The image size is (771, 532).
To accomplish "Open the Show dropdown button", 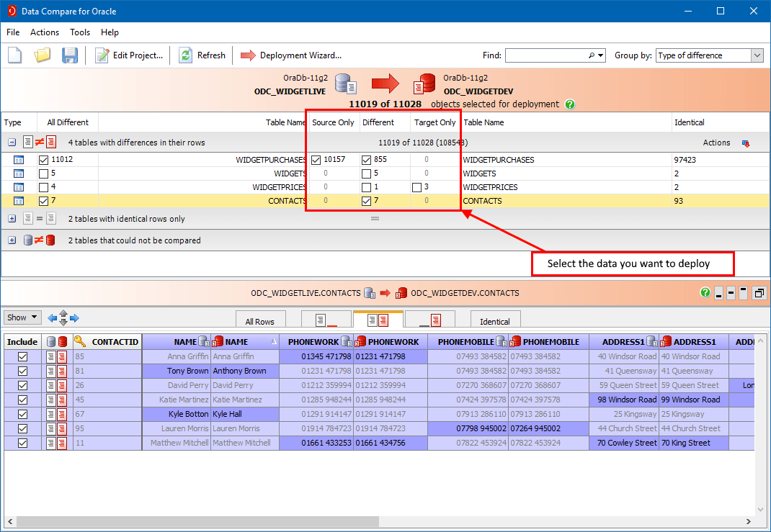I will pyautogui.click(x=22, y=317).
